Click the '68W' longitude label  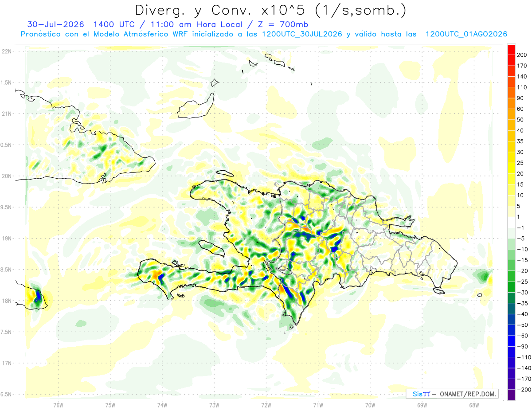point(474,404)
